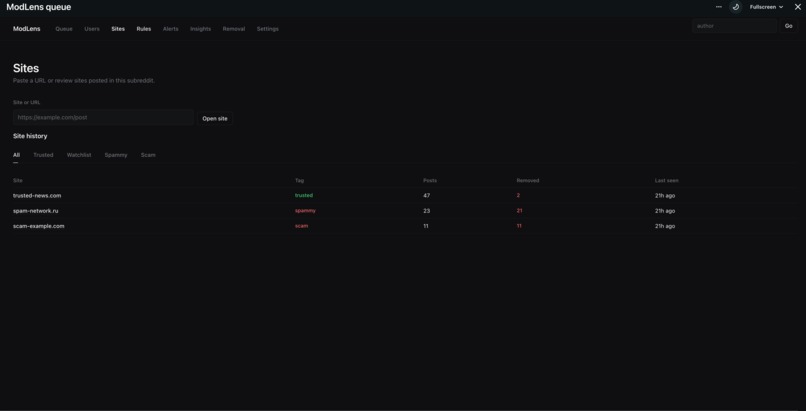
Task: Select the Trusted filter tab
Action: (x=43, y=155)
